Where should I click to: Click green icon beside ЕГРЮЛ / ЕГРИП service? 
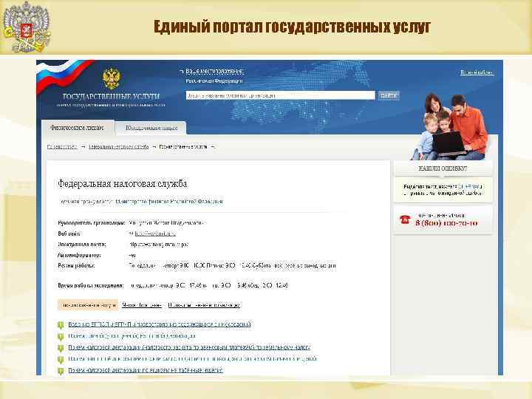tap(61, 325)
